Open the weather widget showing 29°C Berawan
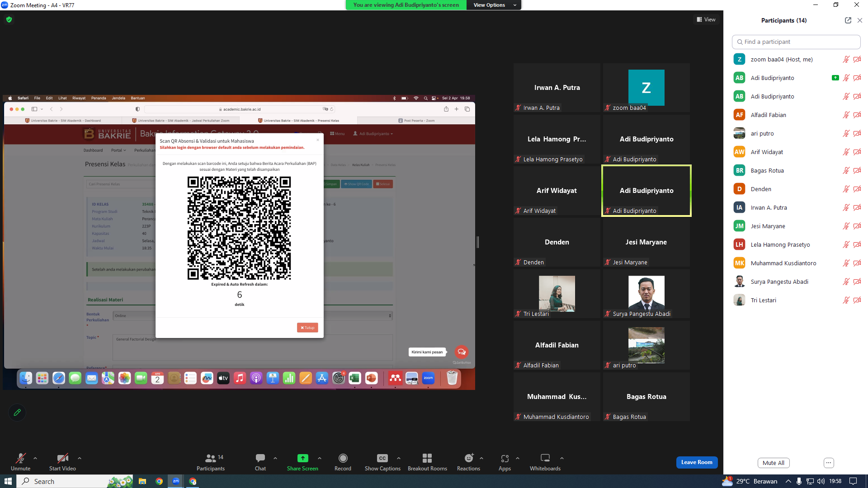This screenshot has width=868, height=488. click(750, 481)
